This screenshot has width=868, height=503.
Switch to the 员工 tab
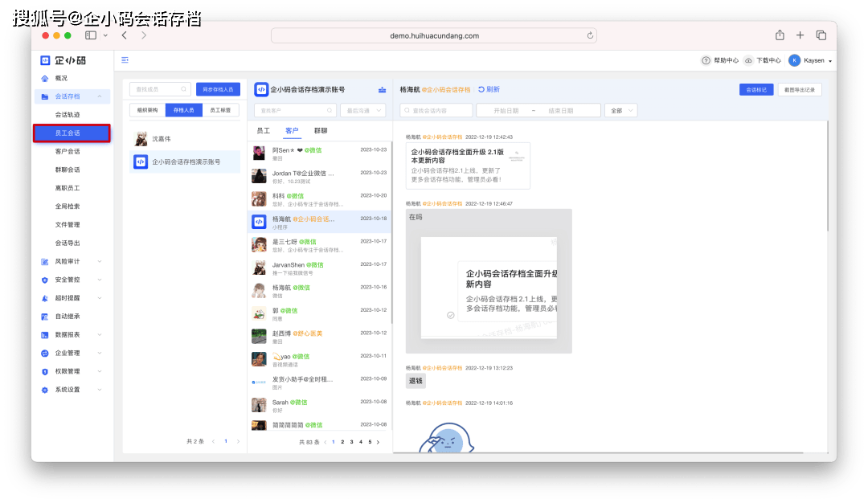264,131
